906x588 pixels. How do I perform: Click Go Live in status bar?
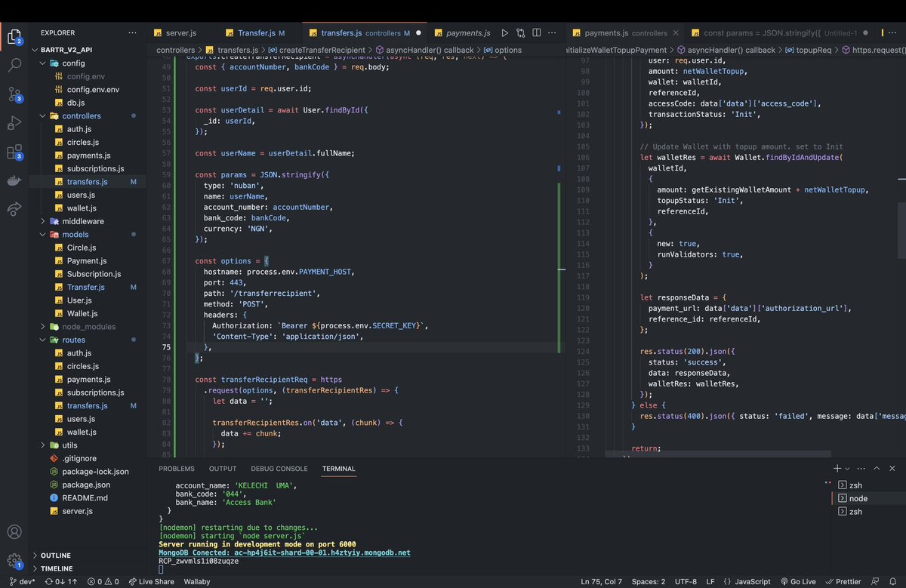click(x=799, y=581)
